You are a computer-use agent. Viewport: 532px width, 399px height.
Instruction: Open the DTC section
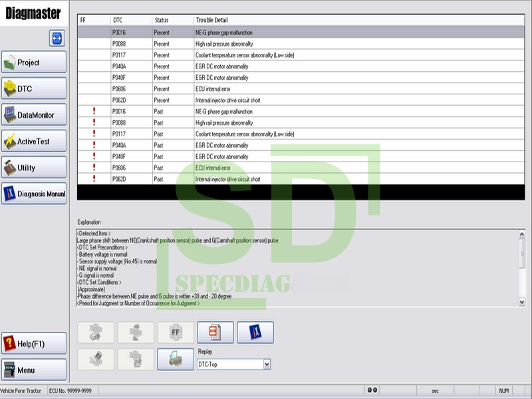[x=34, y=88]
